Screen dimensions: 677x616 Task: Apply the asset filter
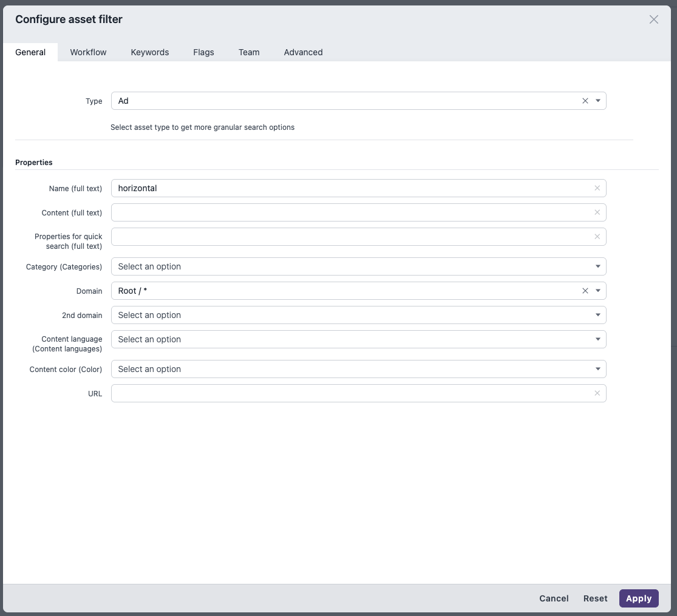[639, 598]
